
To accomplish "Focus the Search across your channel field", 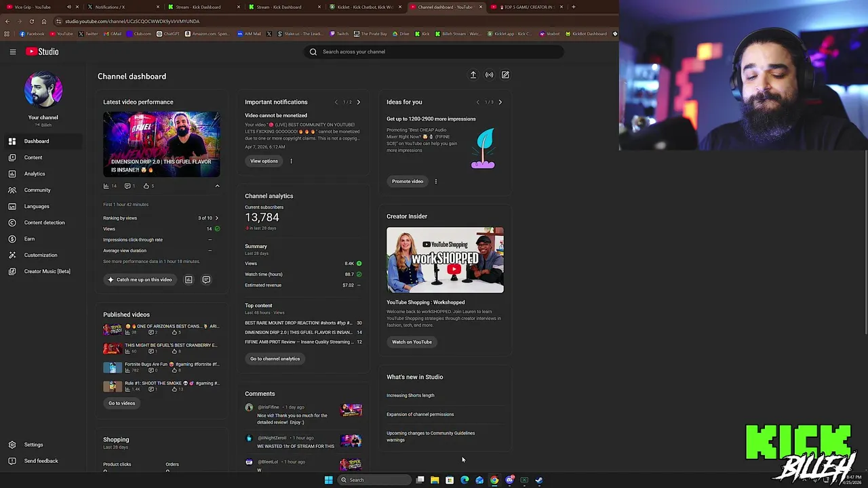I will tap(434, 52).
